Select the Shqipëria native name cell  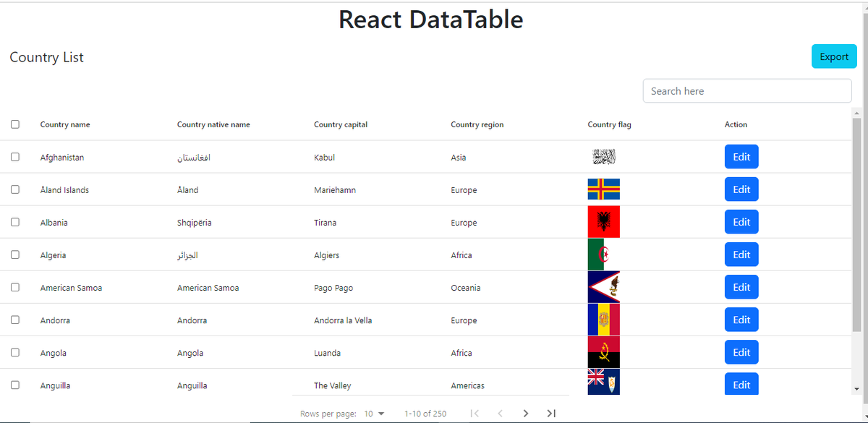point(195,223)
